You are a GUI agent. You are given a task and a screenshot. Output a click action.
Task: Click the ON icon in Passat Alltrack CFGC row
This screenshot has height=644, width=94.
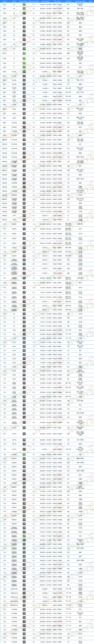pos(24,532)
